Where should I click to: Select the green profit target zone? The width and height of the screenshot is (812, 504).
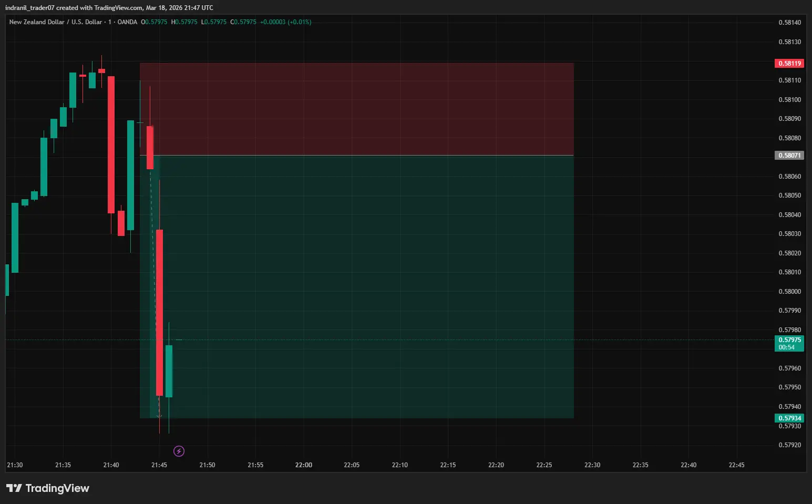tap(357, 287)
